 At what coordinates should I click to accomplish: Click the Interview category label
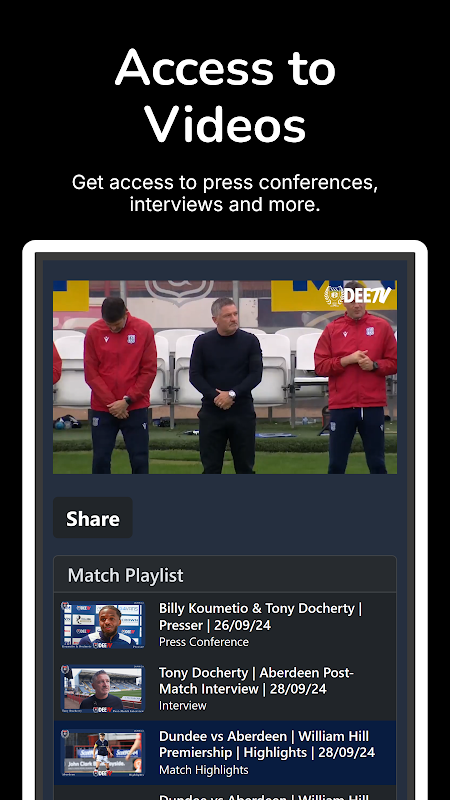click(183, 706)
